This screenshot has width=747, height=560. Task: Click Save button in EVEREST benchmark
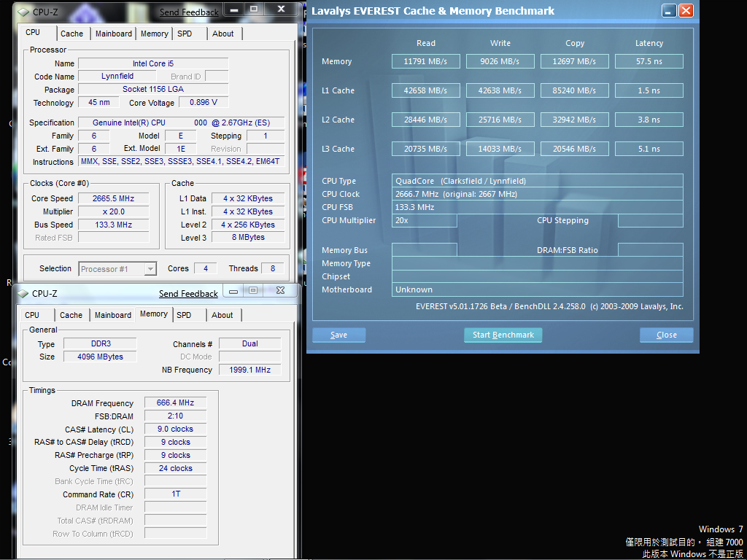(338, 335)
